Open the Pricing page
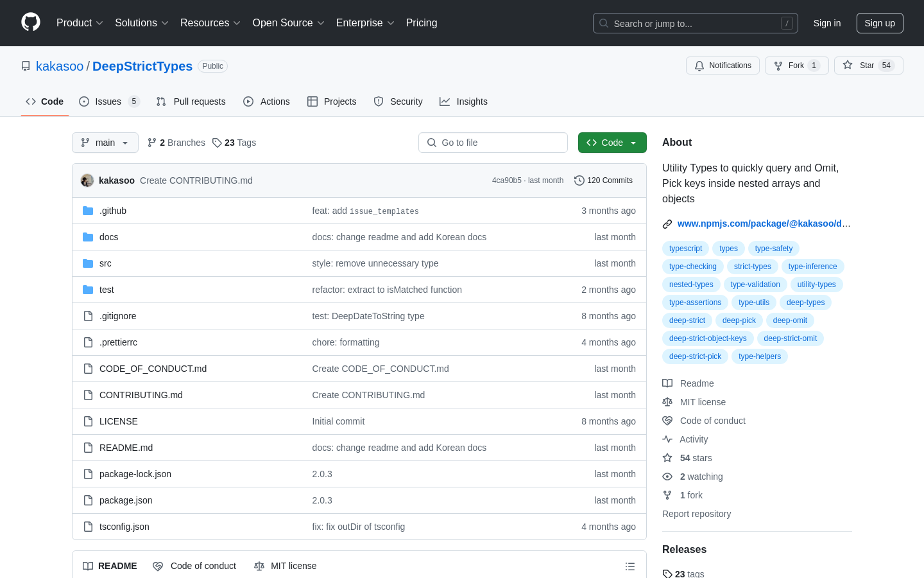 (422, 23)
